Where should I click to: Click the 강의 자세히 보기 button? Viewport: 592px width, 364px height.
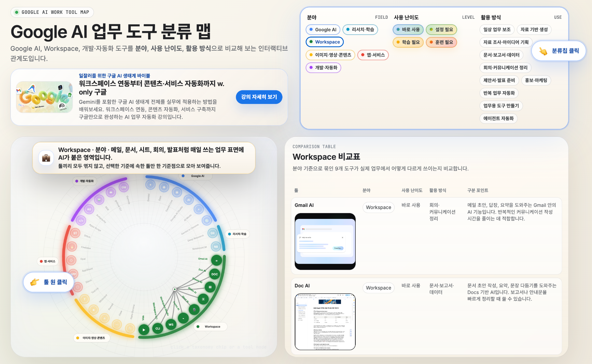tap(259, 97)
